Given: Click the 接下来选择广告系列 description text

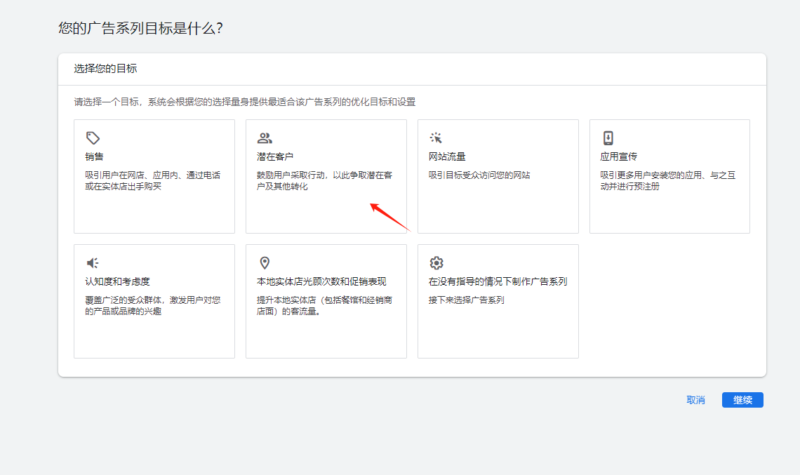Looking at the screenshot, I should (468, 300).
